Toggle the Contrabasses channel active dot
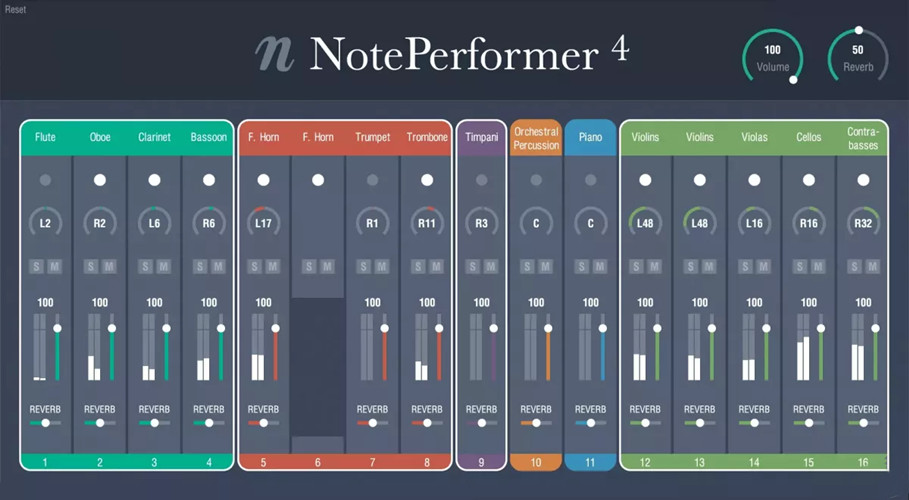 pyautogui.click(x=863, y=180)
